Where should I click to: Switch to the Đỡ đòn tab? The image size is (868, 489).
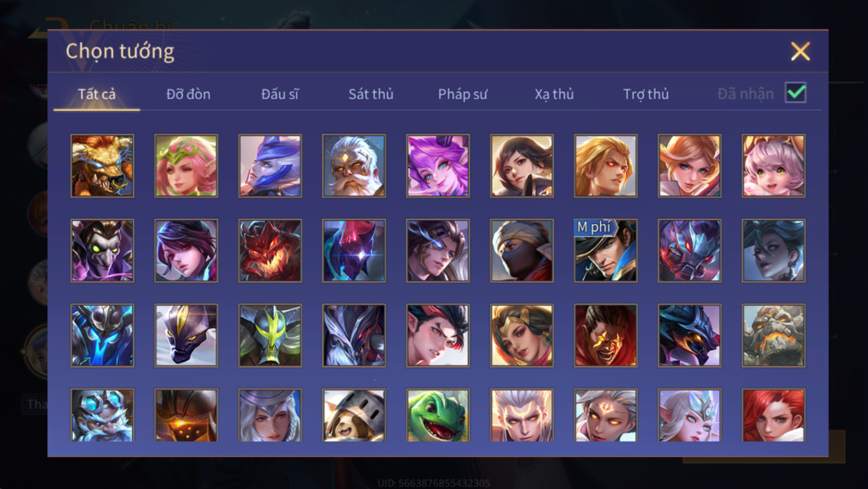tap(189, 94)
